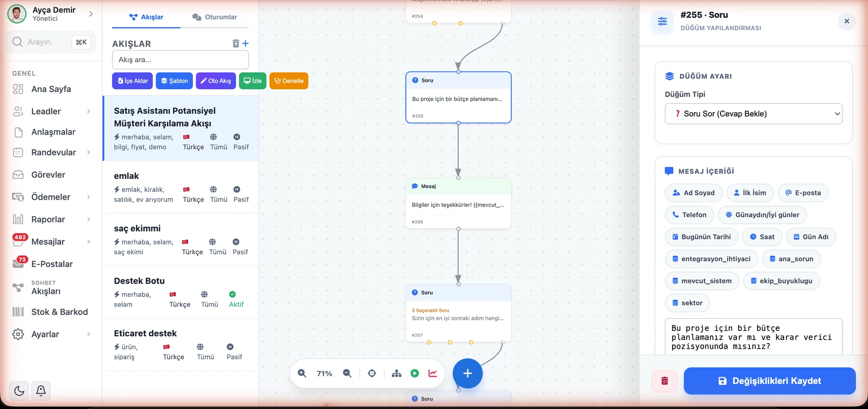The height and width of the screenshot is (409, 868).
Task: Toggle Pasif status on emlak flow
Action: [x=241, y=194]
